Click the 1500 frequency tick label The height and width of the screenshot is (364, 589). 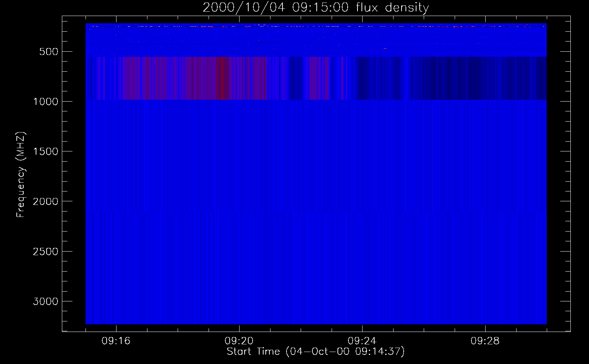[46, 151]
